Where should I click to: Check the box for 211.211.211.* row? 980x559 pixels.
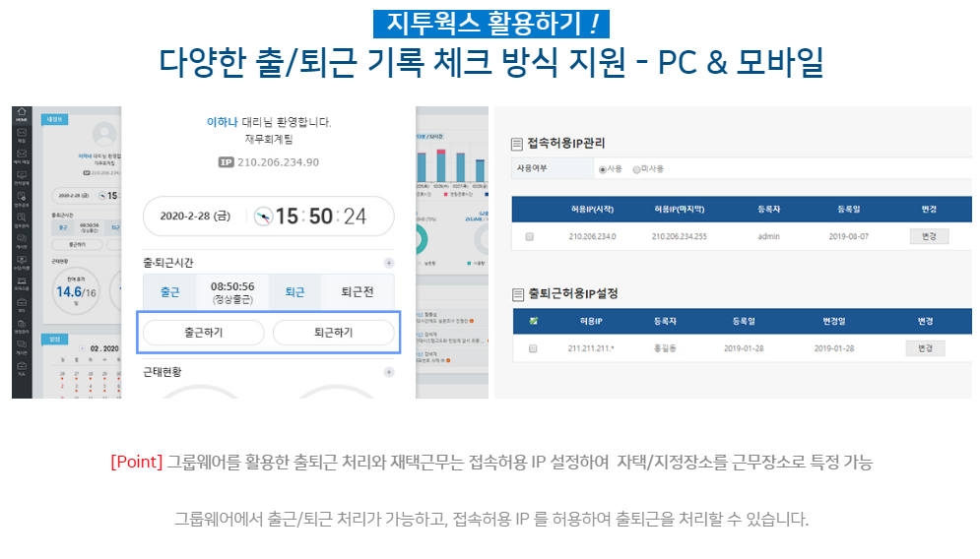tap(533, 348)
